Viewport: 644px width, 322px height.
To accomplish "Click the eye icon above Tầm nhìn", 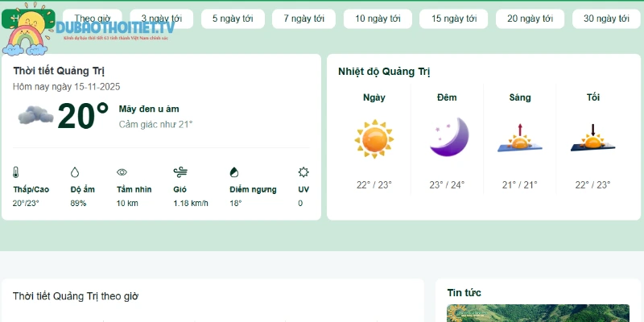I will [x=122, y=172].
